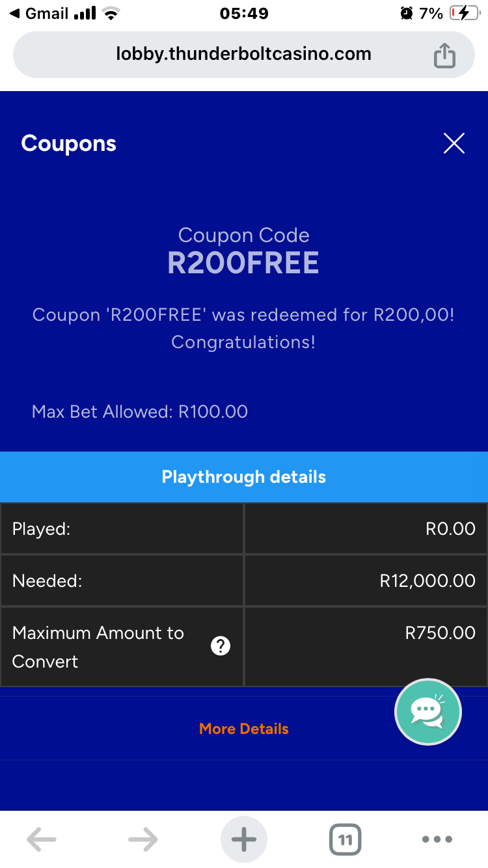This screenshot has height=868, width=488.
Task: Show the 11 open tabs
Action: coord(345,839)
